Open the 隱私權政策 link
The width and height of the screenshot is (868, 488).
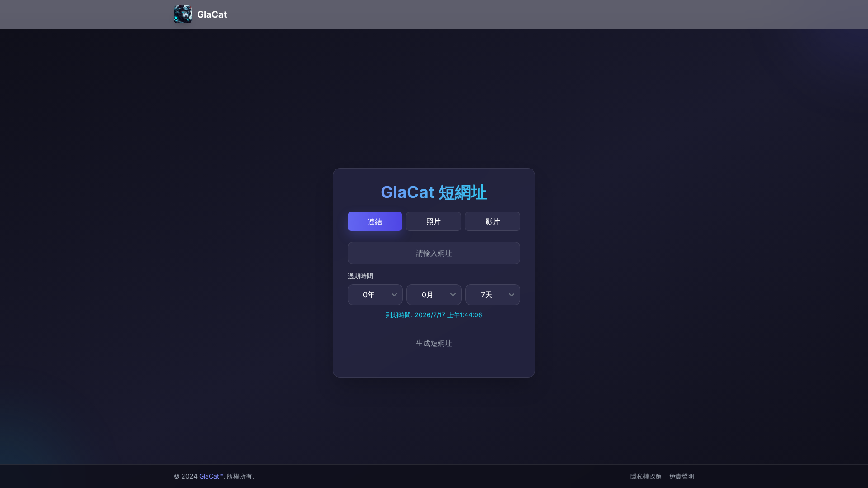pos(646,476)
